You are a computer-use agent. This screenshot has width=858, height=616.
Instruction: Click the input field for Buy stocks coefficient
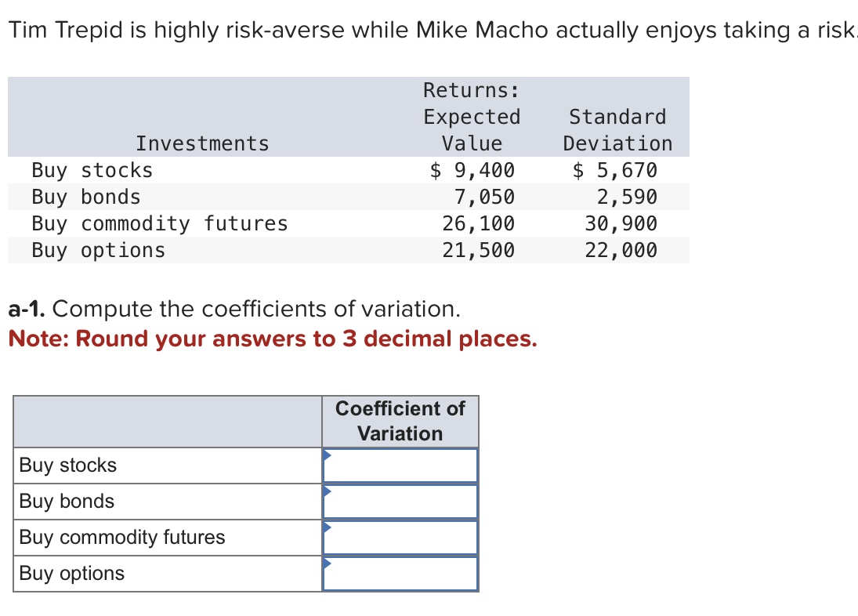click(401, 465)
